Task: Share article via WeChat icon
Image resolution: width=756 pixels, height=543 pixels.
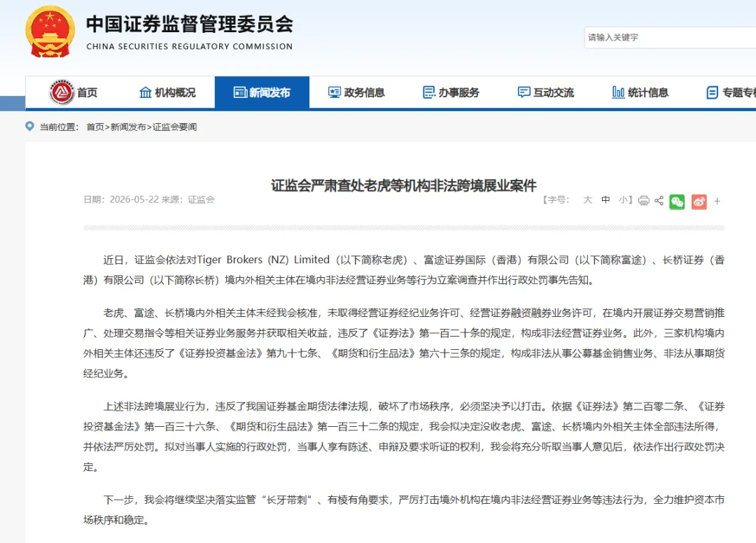Action: (677, 202)
